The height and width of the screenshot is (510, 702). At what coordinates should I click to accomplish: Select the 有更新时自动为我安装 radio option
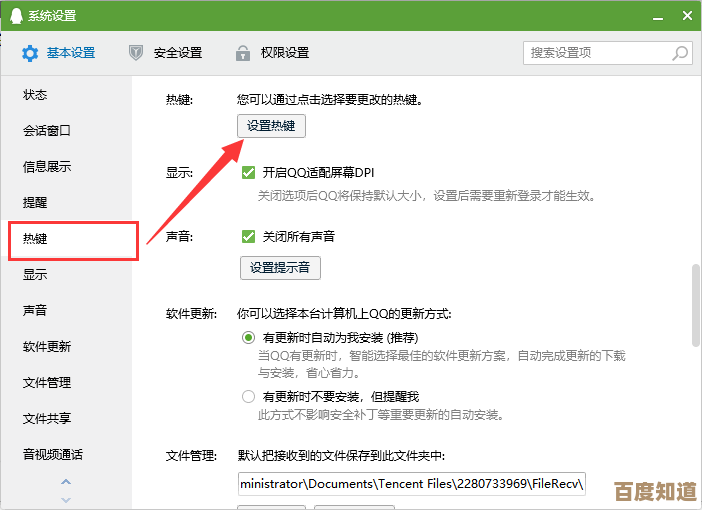click(x=249, y=338)
